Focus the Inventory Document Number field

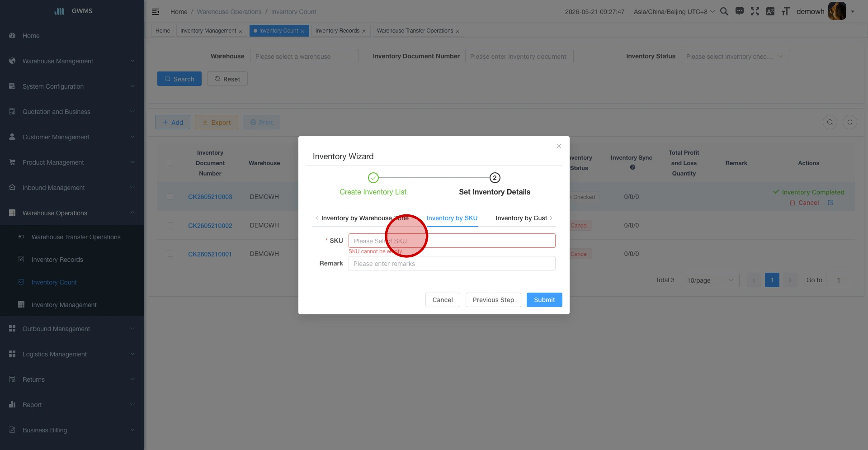pyautogui.click(x=519, y=57)
